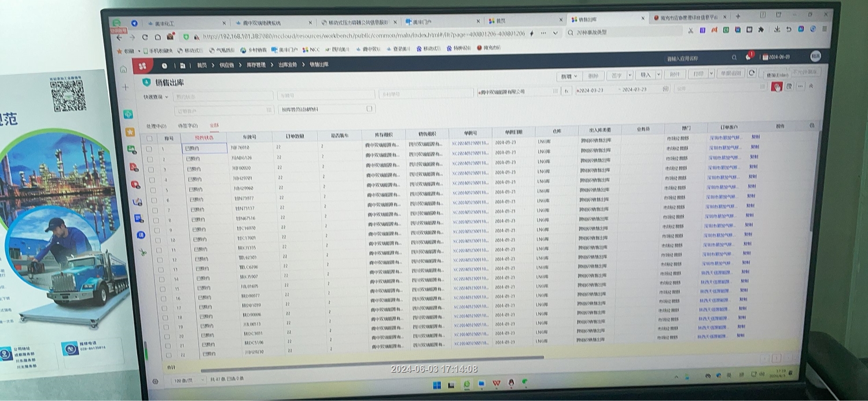This screenshot has width=868, height=401.
Task: Reload the browser page
Action: coord(145,37)
